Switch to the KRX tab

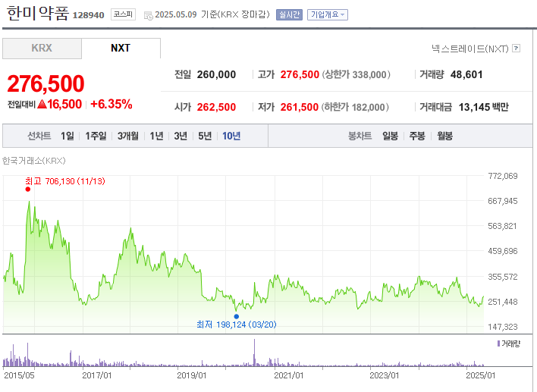[x=42, y=49]
